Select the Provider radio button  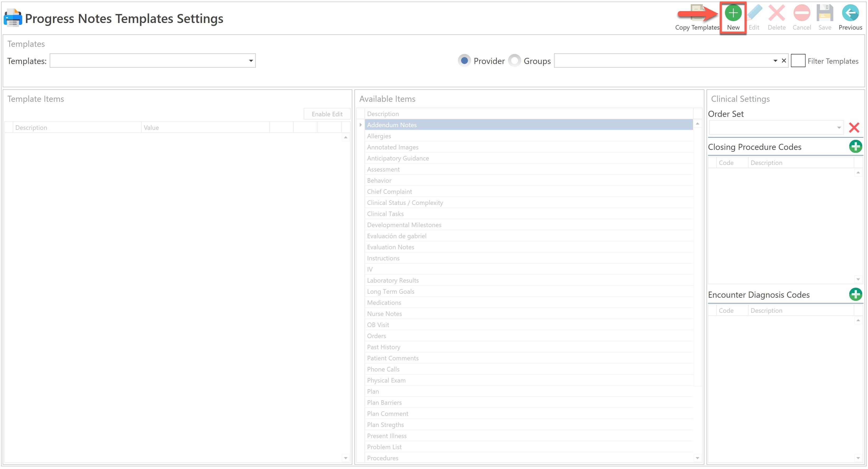[x=464, y=61]
